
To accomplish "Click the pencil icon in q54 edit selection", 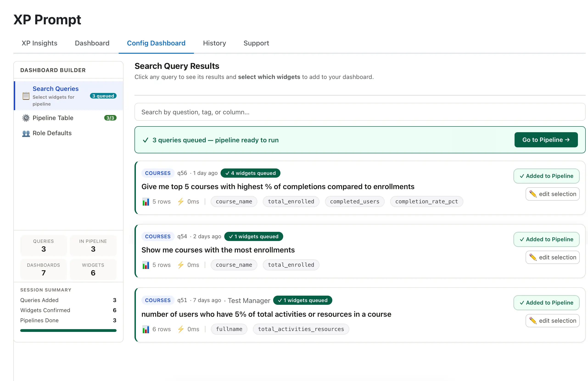I will tap(533, 258).
